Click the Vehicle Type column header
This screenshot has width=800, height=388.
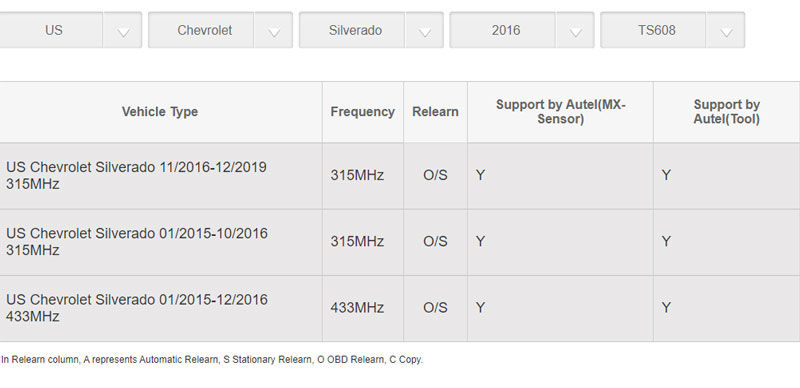[160, 112]
